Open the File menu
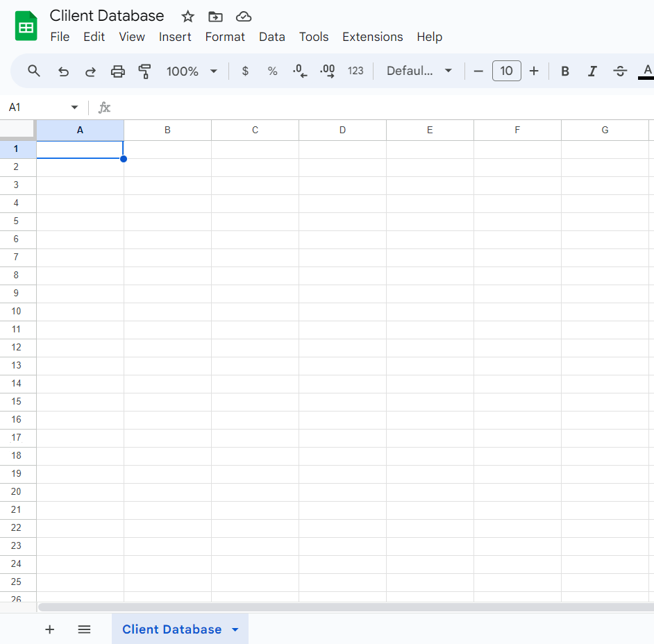 point(60,37)
